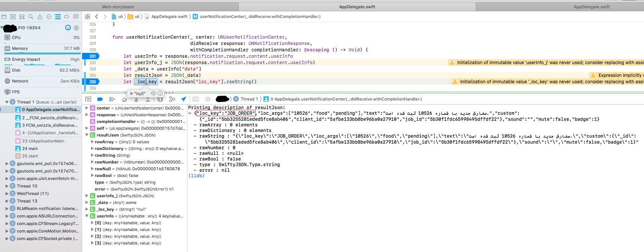Toggle breakpoint at line 335
Screen dimensions: 644x252
point(92,82)
